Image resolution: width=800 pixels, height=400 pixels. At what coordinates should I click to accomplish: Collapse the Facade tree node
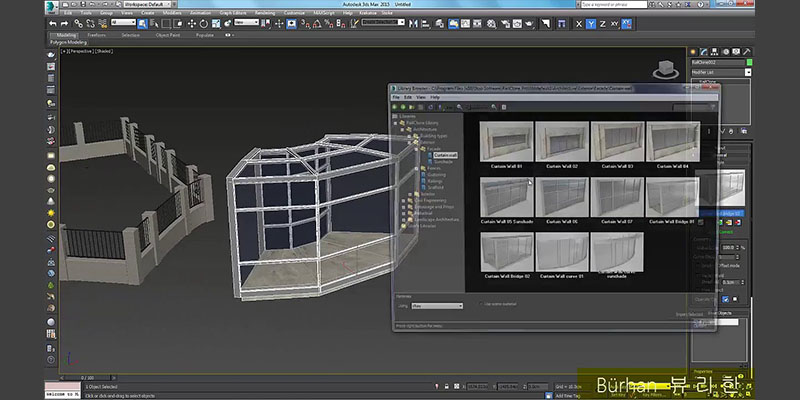(x=416, y=148)
